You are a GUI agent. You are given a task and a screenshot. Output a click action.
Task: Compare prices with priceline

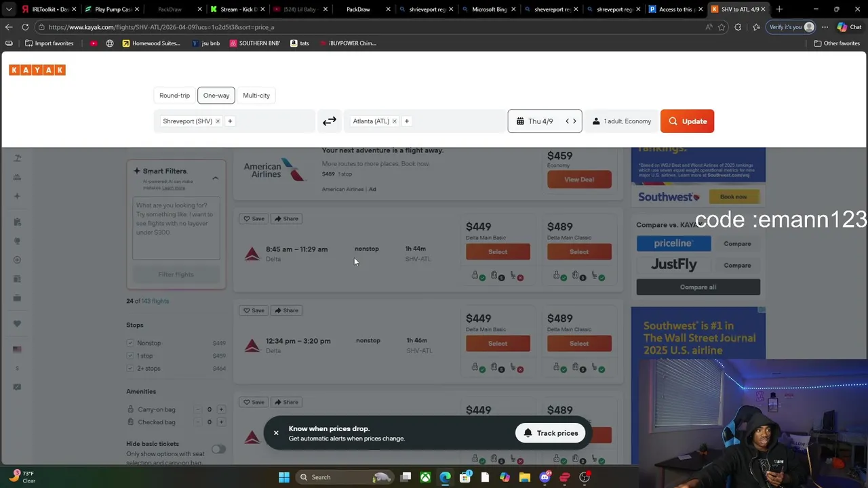click(x=737, y=244)
